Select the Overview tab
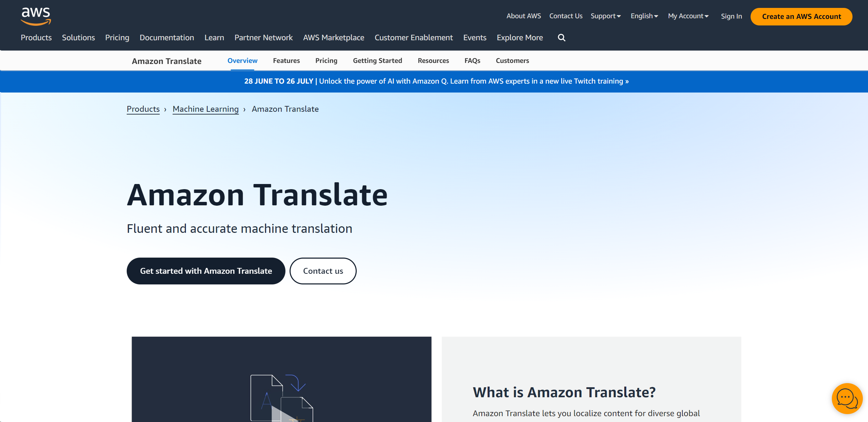The image size is (868, 422). [x=242, y=61]
